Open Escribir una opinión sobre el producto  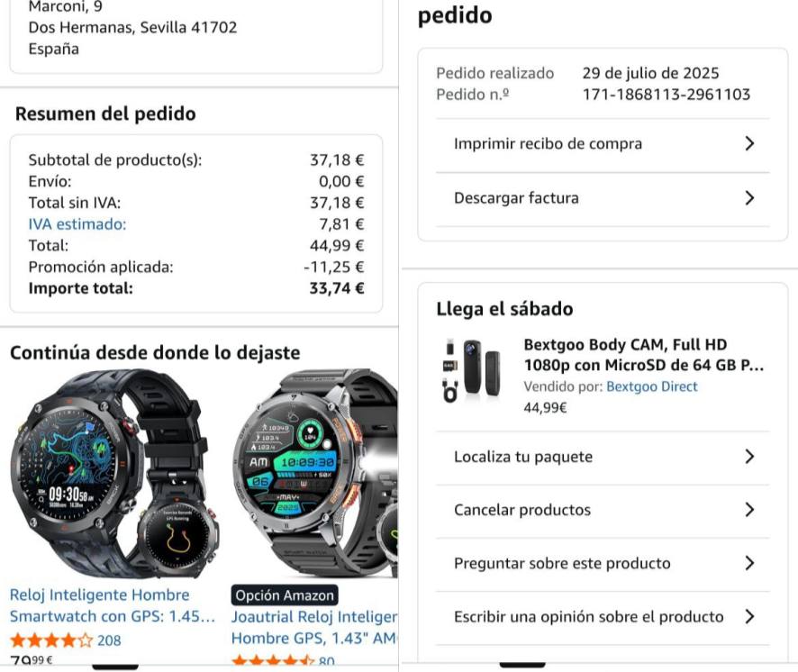[x=603, y=616]
